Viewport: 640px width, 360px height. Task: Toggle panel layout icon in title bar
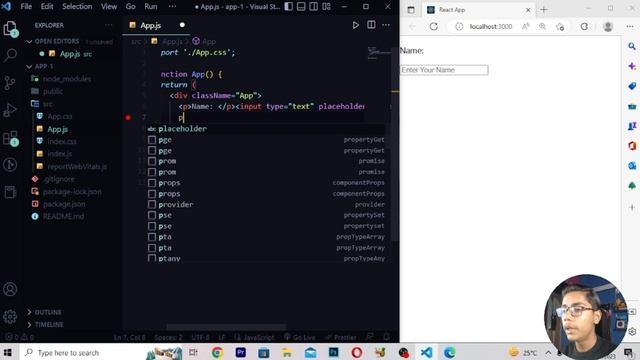tap(301, 7)
